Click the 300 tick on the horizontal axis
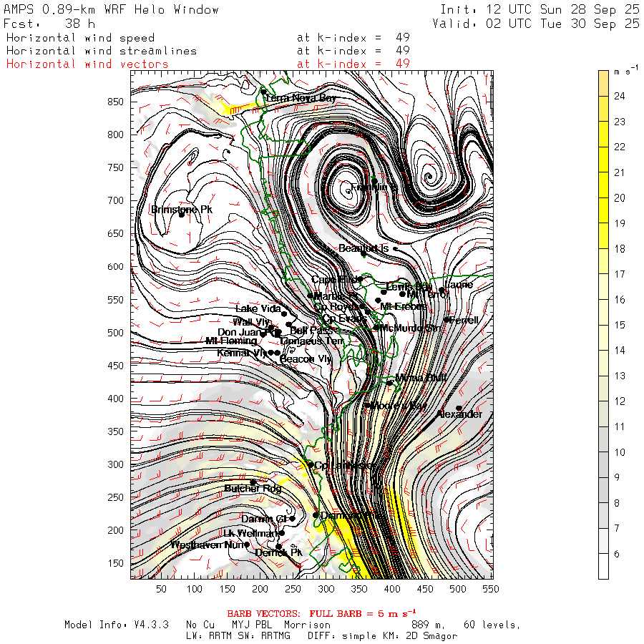The height and width of the screenshot is (644, 644). pos(326,589)
